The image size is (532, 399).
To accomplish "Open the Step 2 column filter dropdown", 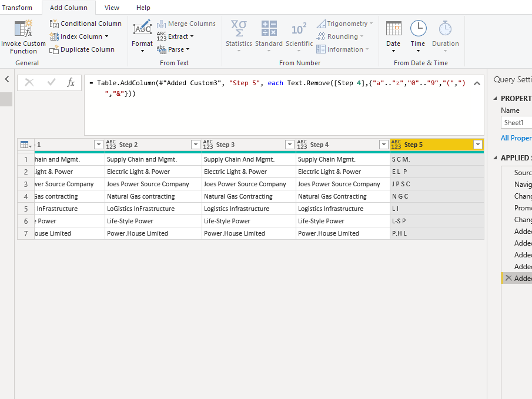I will (x=195, y=145).
